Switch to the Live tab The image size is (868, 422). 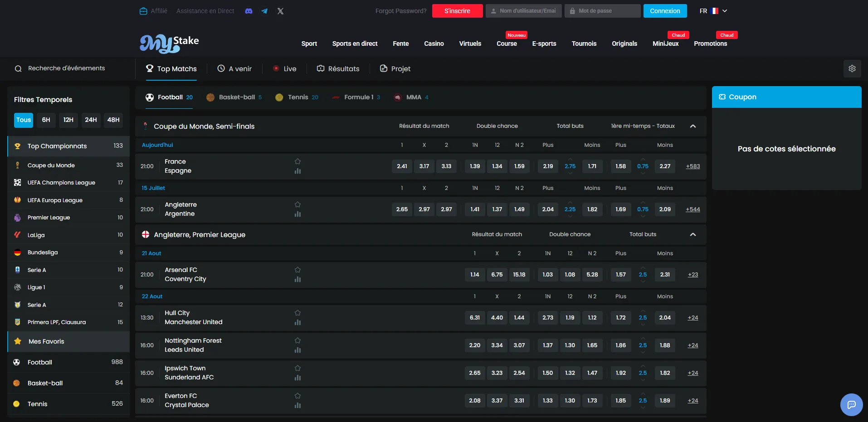coord(284,68)
